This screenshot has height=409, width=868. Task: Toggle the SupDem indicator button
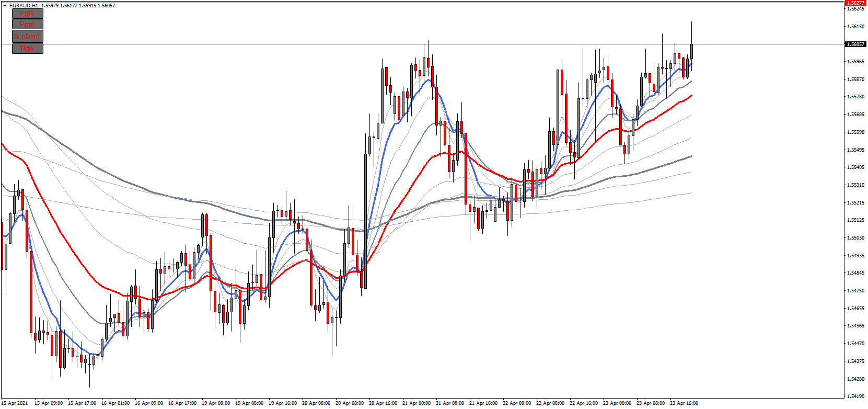[28, 36]
